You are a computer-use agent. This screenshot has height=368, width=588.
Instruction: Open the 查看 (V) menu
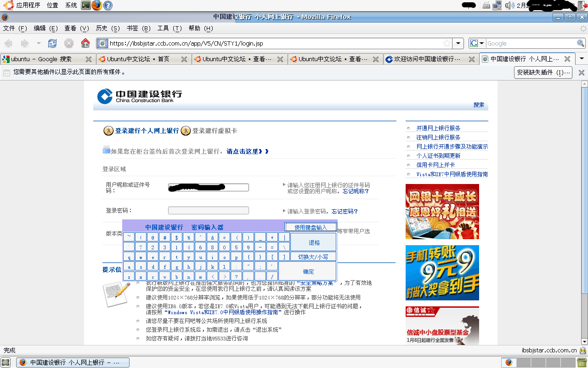point(76,28)
